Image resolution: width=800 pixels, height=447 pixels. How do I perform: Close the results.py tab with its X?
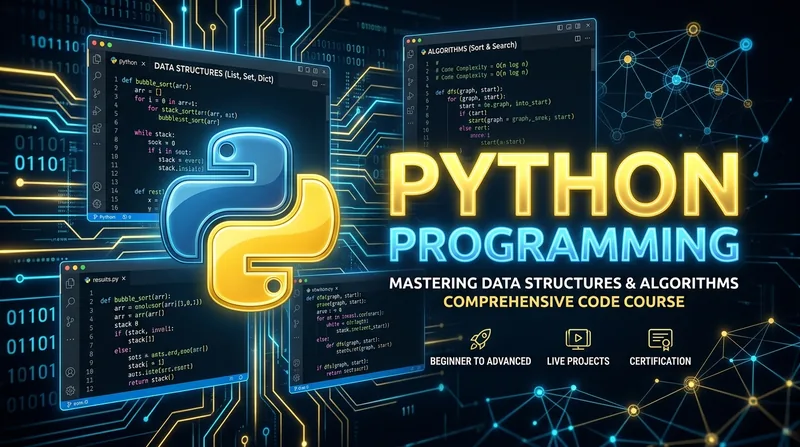pos(123,279)
